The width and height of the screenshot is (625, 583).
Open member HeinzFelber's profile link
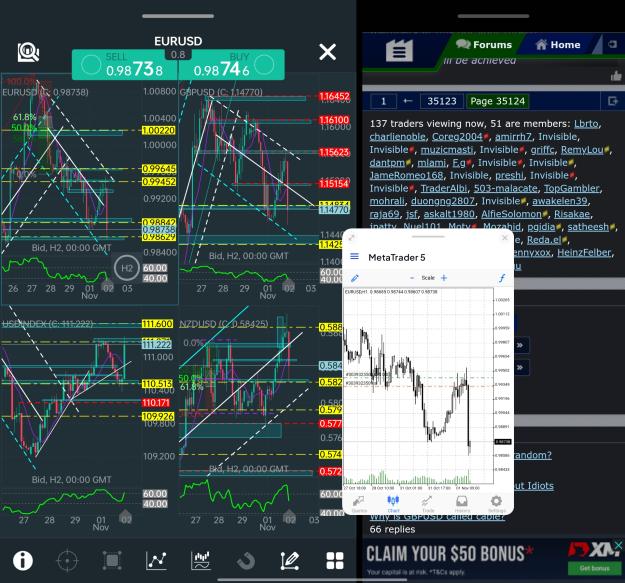[584, 253]
